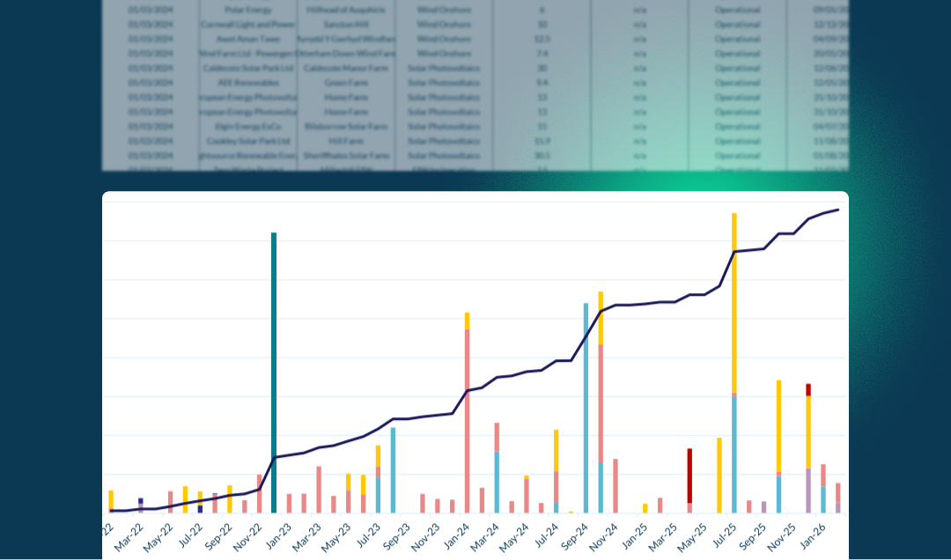
Task: Click the Hill Farm cell
Action: click(346, 141)
